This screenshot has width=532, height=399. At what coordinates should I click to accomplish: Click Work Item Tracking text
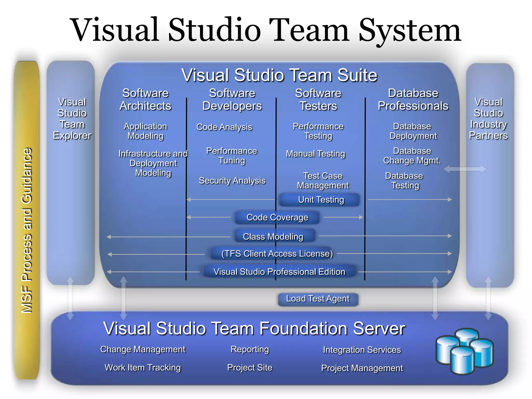click(x=143, y=368)
